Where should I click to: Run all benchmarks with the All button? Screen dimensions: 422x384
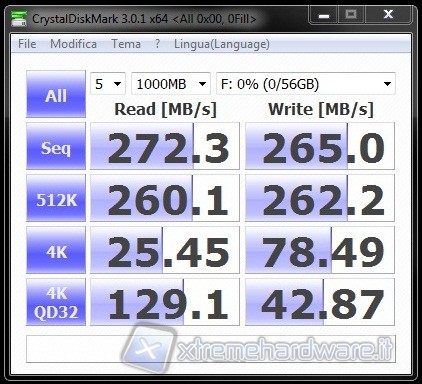(x=56, y=94)
